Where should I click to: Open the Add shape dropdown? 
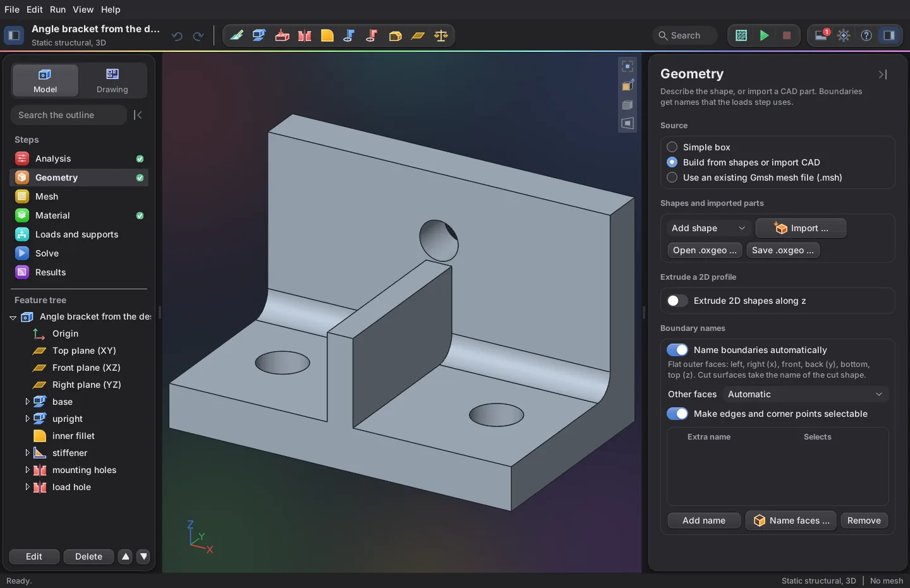coord(709,228)
